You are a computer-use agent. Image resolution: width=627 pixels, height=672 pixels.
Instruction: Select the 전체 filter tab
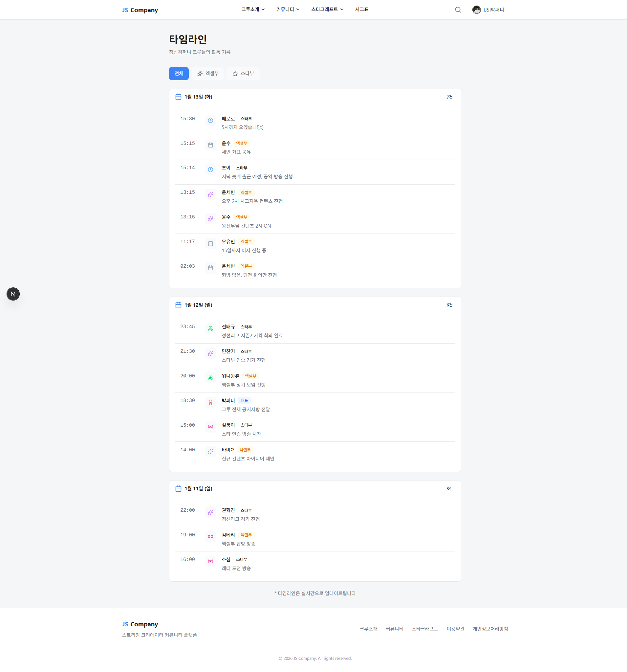(x=179, y=74)
